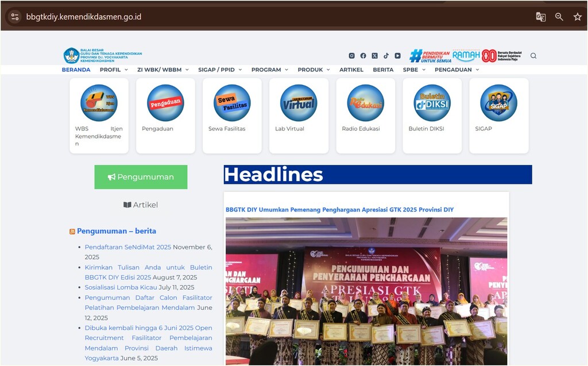588x366 pixels.
Task: Open browser translate page icon
Action: (540, 17)
